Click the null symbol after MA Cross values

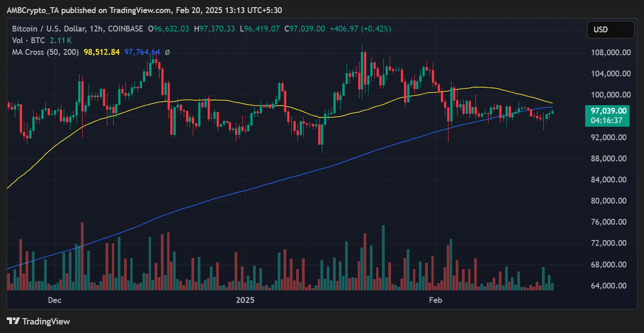tap(167, 52)
